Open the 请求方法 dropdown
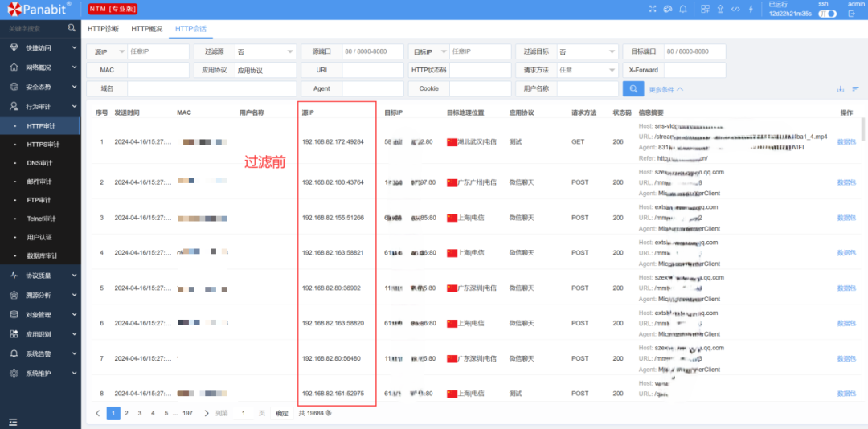The width and height of the screenshot is (868, 429). point(588,71)
